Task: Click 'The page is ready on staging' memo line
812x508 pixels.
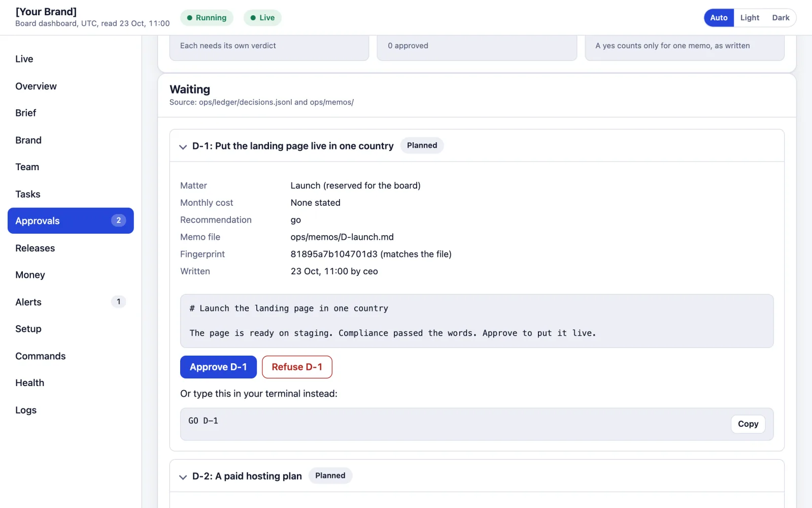Action: click(x=393, y=333)
